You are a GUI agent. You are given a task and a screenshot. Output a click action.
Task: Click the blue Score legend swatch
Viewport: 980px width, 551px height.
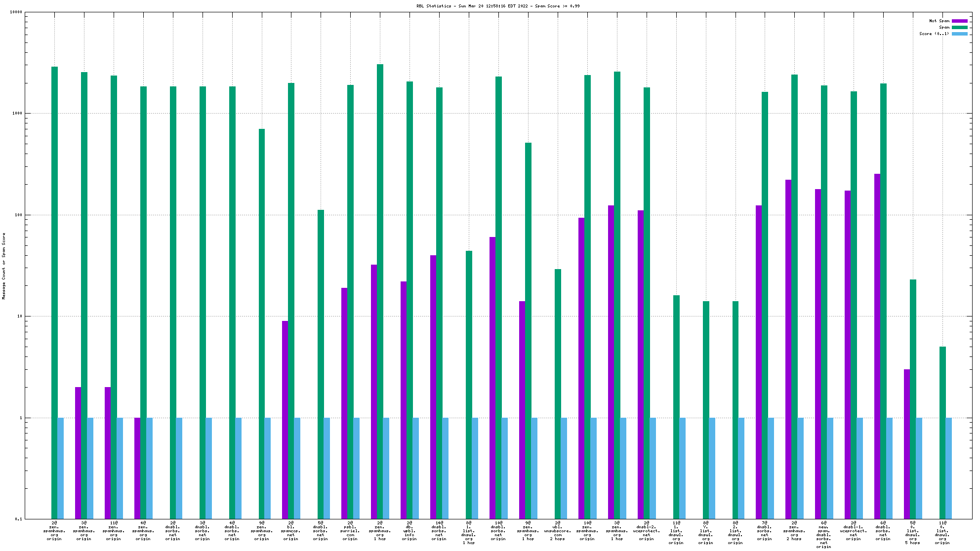tap(959, 34)
